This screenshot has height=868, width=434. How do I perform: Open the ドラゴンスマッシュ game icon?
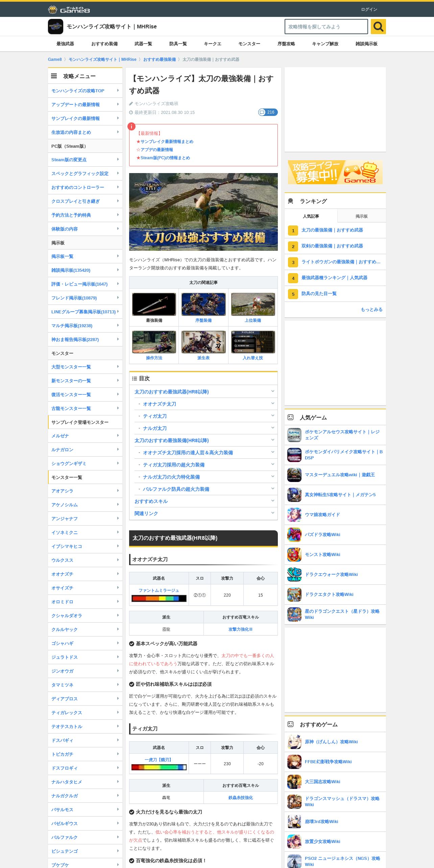(294, 802)
